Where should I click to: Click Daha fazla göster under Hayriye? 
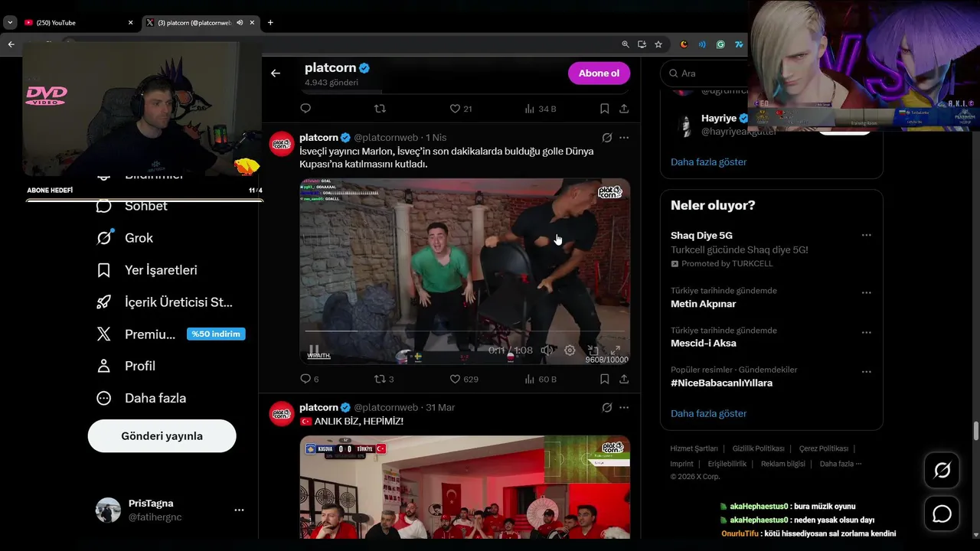tap(708, 162)
